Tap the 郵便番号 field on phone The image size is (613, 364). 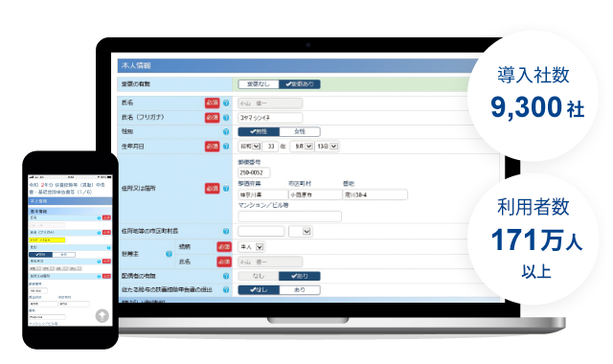point(38,291)
